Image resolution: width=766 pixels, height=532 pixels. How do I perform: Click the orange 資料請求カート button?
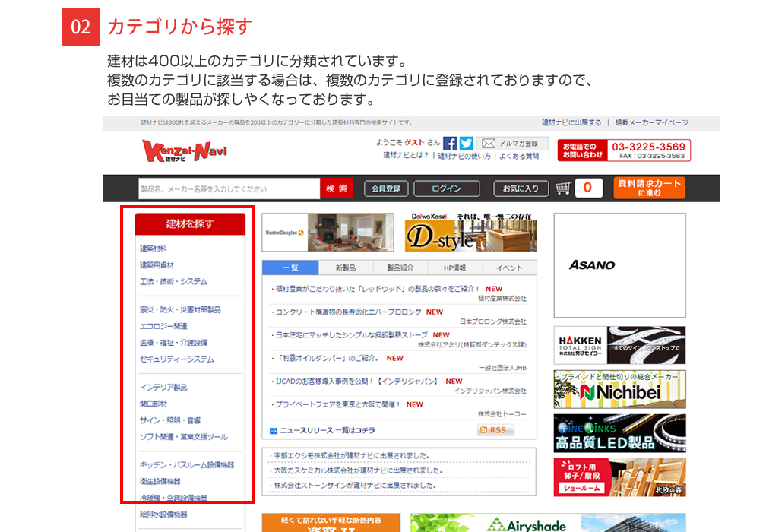[x=649, y=188]
